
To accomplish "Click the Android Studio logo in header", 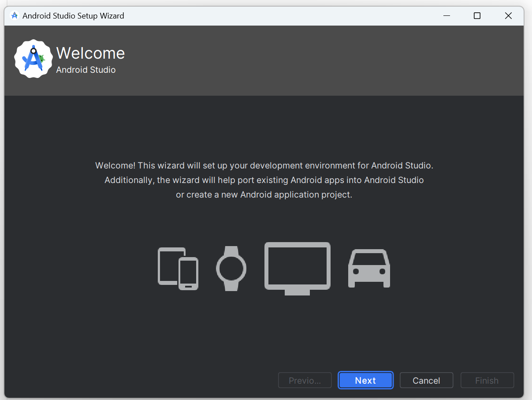I will point(33,59).
